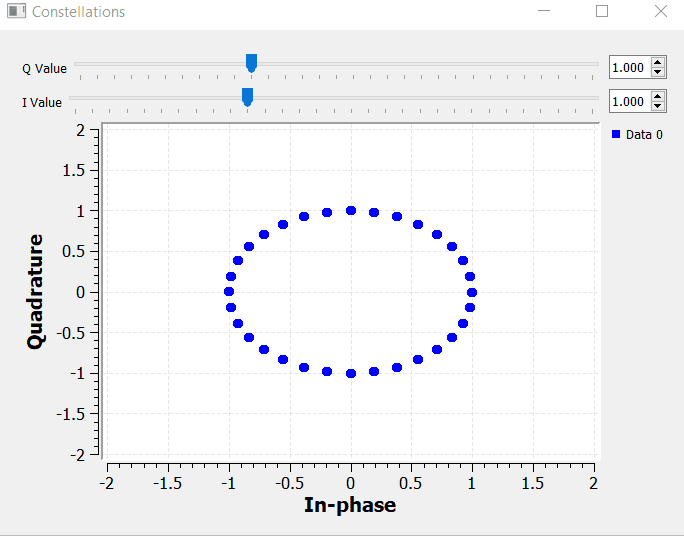Viewport: 684px width, 536px height.
Task: Click I Value slider track left of handle
Action: pyautogui.click(x=150, y=97)
